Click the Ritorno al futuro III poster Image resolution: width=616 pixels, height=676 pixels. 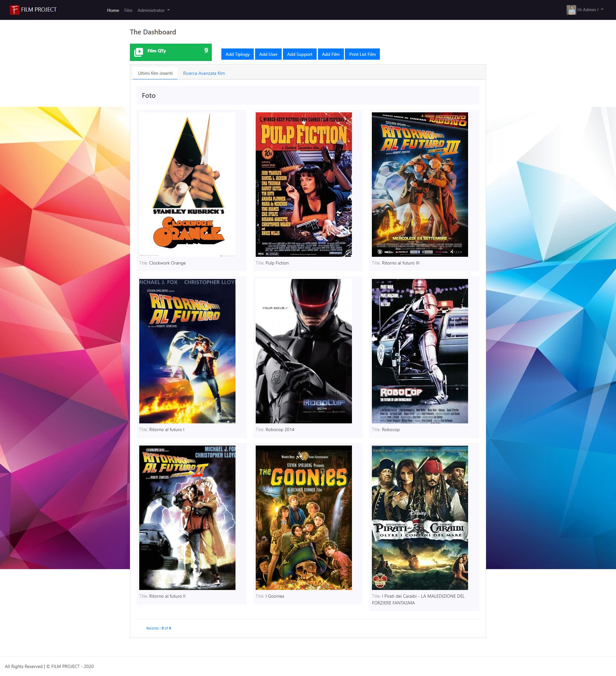(420, 185)
